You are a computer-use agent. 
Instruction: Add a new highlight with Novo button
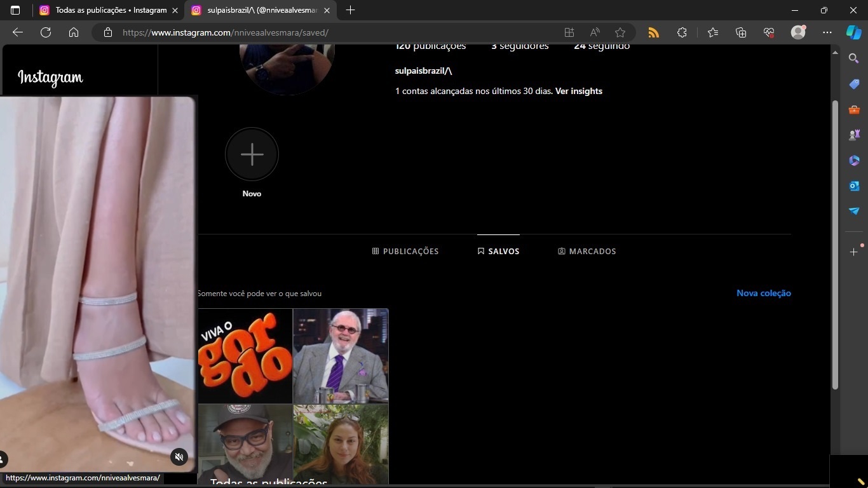pos(252,154)
